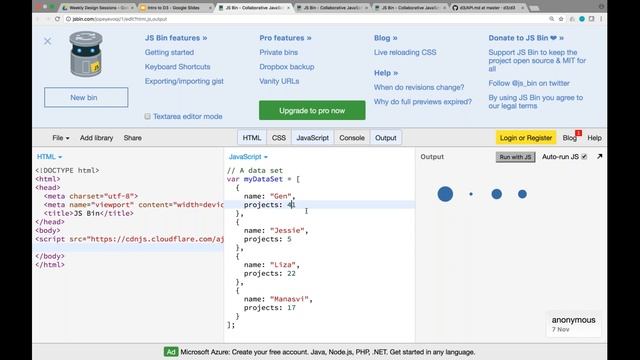The image size is (640, 360).
Task: Click the JS Bin robot mascot logo
Action: 86,54
